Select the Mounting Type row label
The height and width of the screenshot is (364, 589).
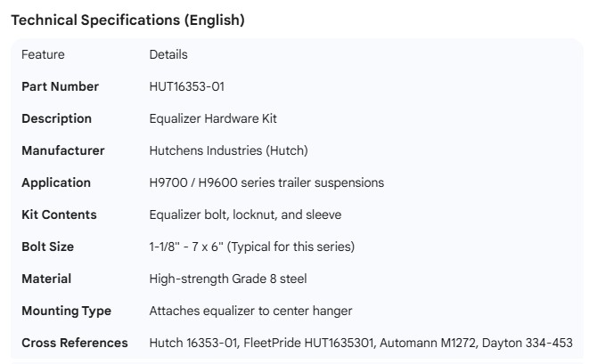click(x=66, y=311)
